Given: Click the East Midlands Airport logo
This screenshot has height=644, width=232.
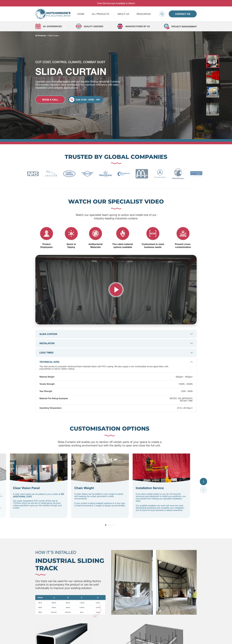Looking at the screenshot, I should [124, 174].
